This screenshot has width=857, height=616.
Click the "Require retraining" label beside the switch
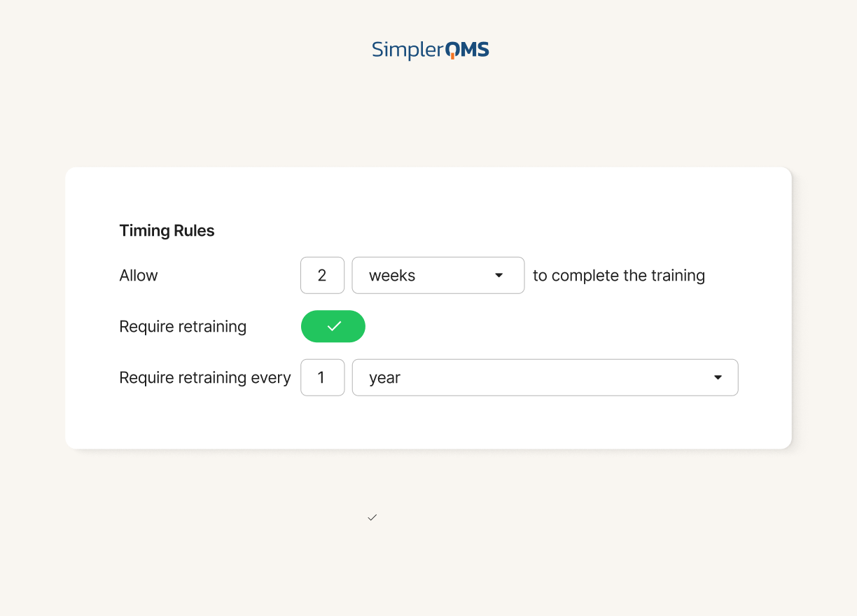[183, 326]
